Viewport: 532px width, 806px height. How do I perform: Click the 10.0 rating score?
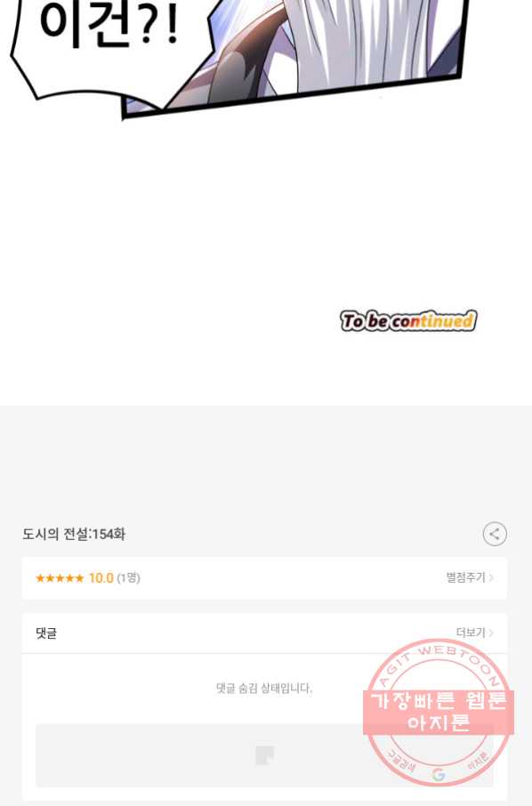click(101, 578)
